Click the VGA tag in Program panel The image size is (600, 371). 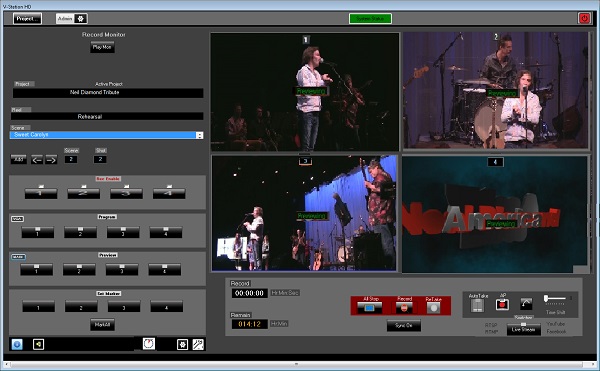[18, 219]
